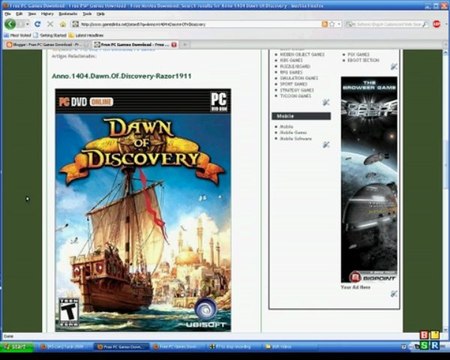
Task: Click the wrench edit icon below Ebook Section
Action: [394, 67]
